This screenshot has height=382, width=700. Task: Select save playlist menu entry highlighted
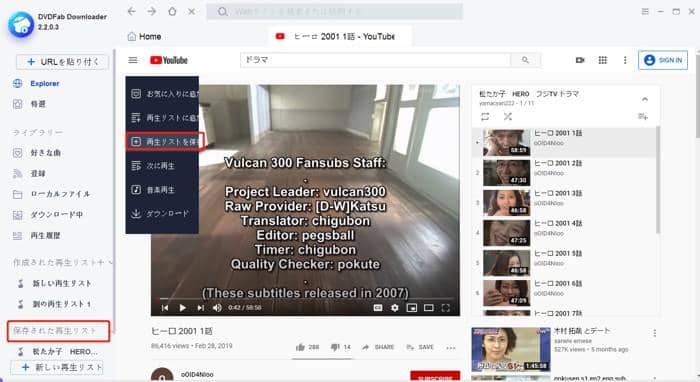pyautogui.click(x=165, y=141)
